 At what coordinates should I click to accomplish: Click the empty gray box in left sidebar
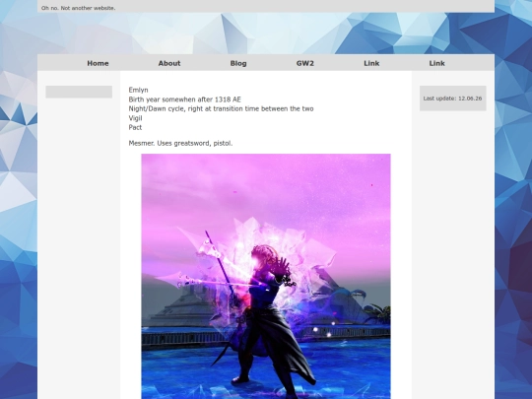click(x=79, y=92)
